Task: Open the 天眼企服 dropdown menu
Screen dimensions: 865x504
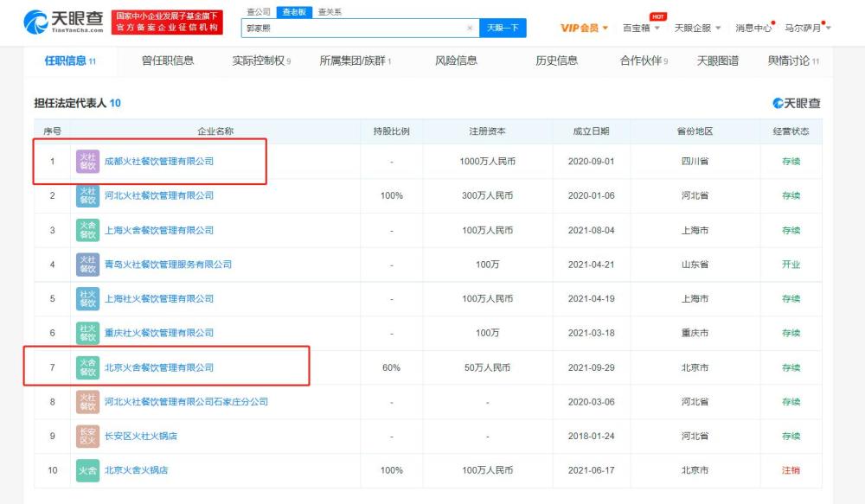Action: tap(697, 29)
